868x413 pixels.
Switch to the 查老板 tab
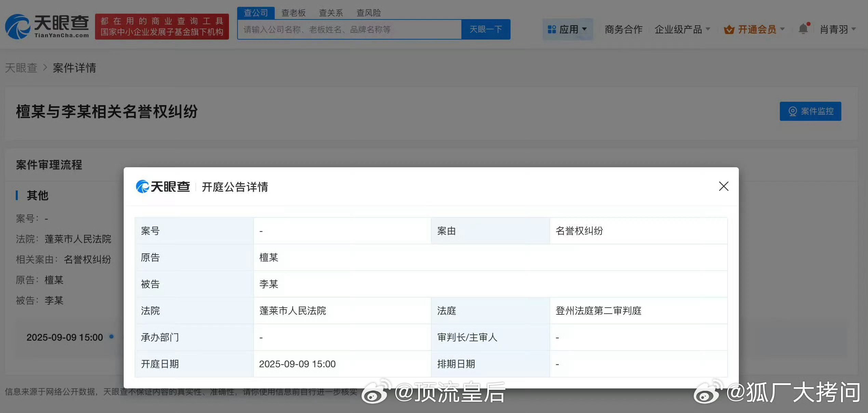click(x=293, y=13)
